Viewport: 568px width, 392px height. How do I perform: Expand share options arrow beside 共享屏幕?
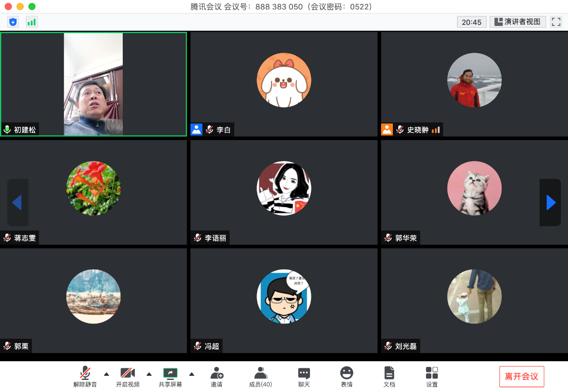[x=192, y=374]
